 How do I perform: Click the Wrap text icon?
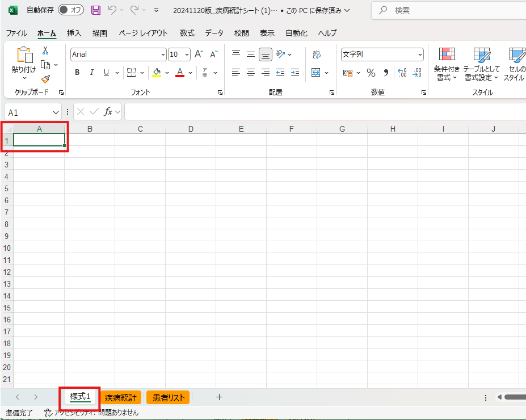click(x=317, y=54)
